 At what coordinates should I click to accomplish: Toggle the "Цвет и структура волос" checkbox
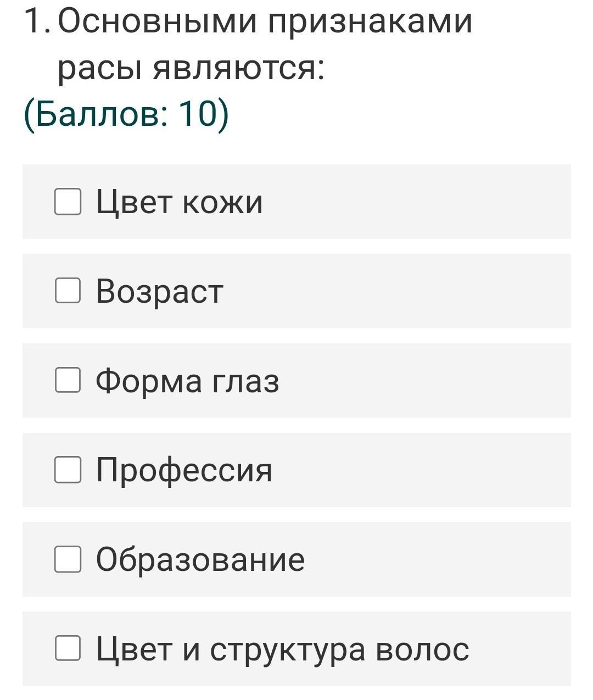(68, 648)
